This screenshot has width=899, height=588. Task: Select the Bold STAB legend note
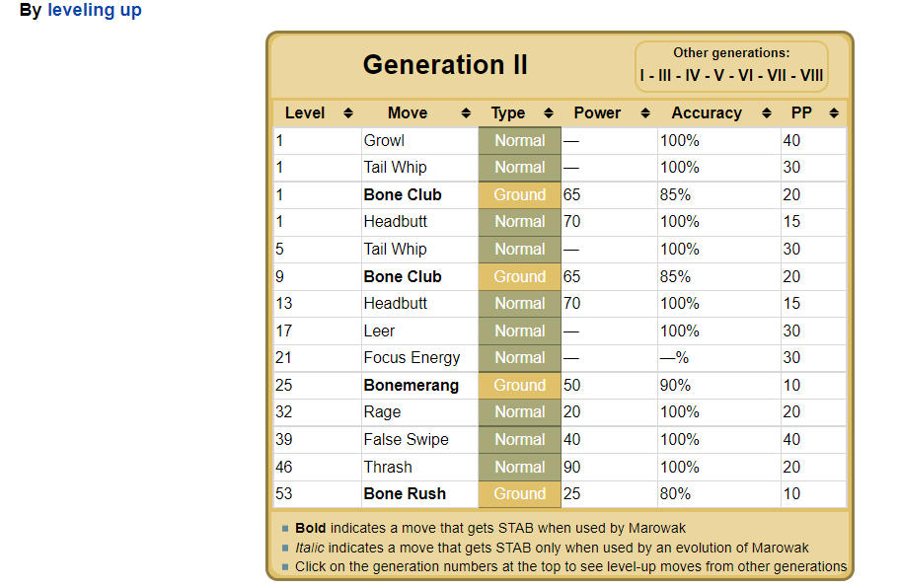point(490,528)
